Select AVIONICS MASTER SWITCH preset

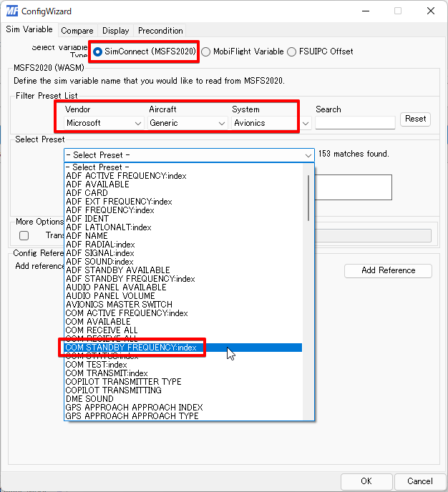[183, 305]
